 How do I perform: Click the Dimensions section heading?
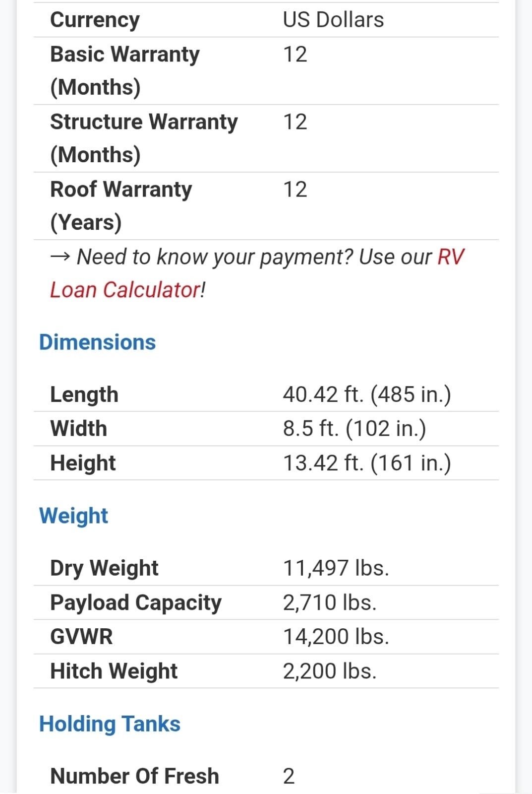point(97,342)
